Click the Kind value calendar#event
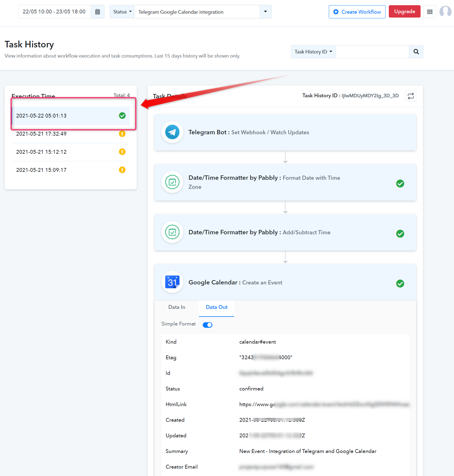 click(258, 342)
